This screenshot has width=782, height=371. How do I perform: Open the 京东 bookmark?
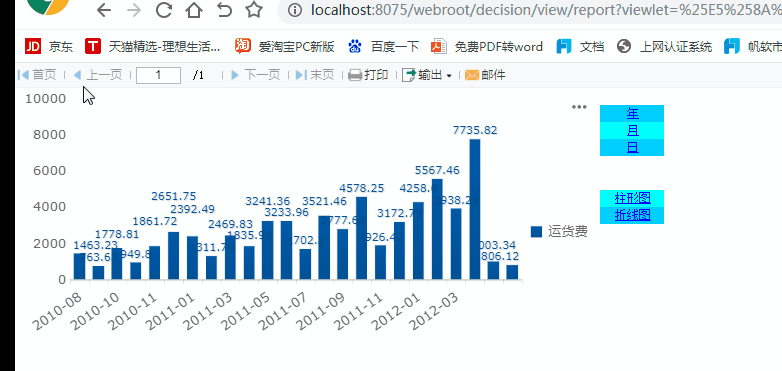(x=49, y=47)
